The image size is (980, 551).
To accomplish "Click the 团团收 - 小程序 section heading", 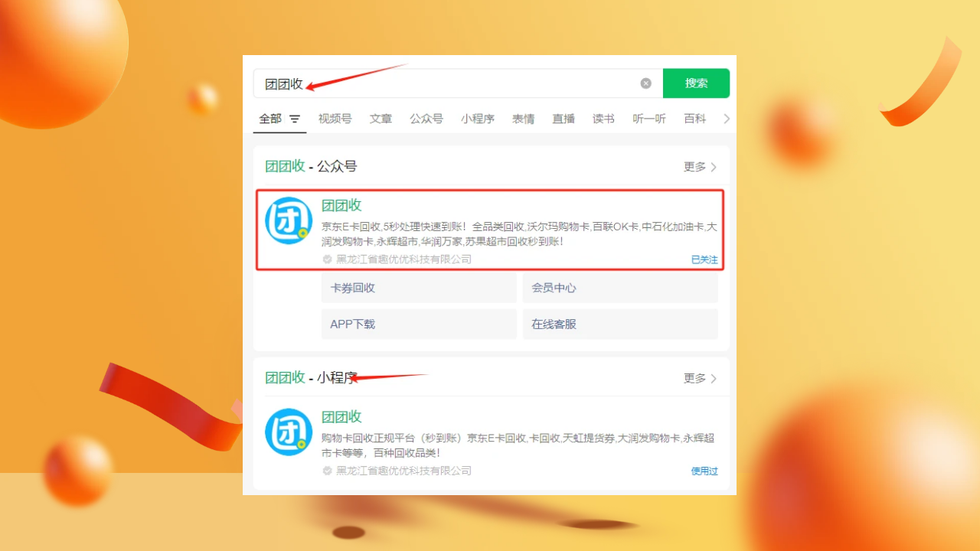I will point(311,377).
